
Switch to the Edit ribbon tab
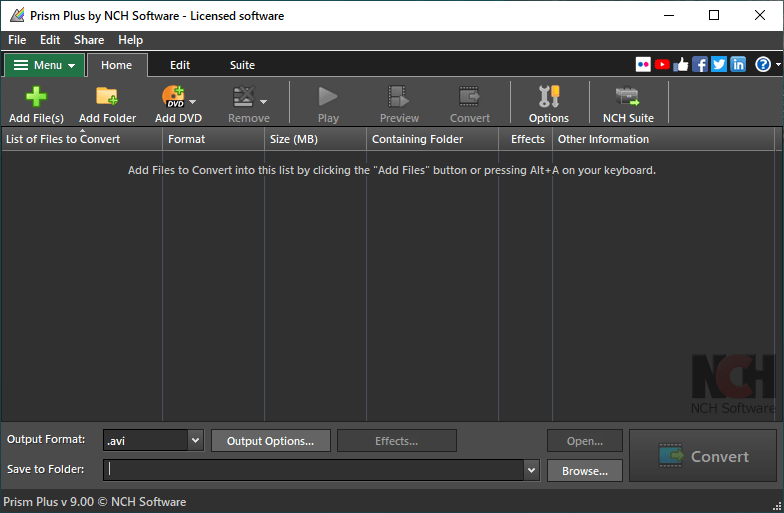[180, 65]
